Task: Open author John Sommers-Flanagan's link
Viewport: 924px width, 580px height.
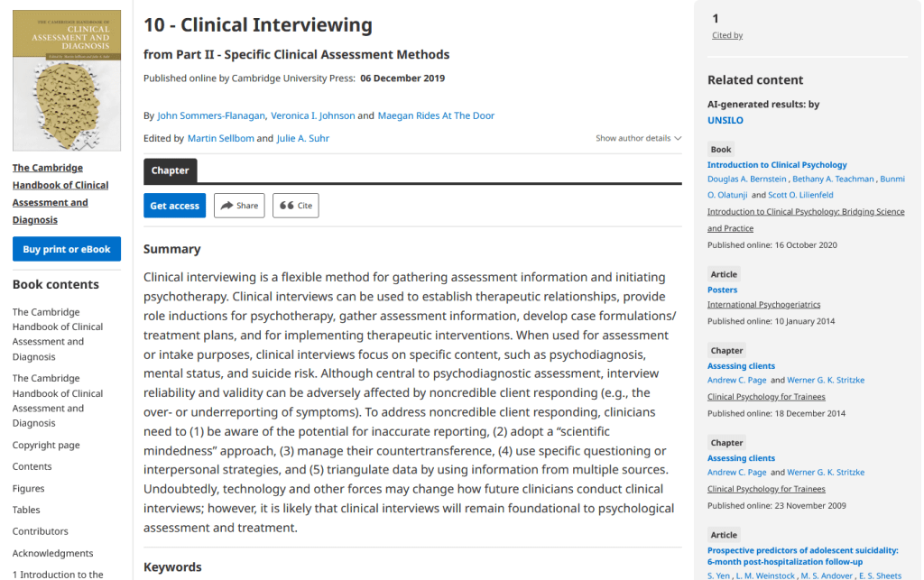Action: 211,115
